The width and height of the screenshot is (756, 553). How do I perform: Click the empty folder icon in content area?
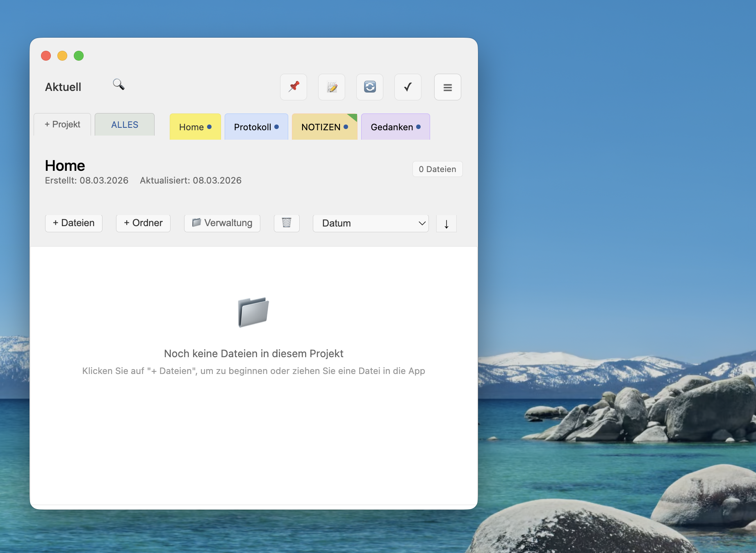pos(253,312)
